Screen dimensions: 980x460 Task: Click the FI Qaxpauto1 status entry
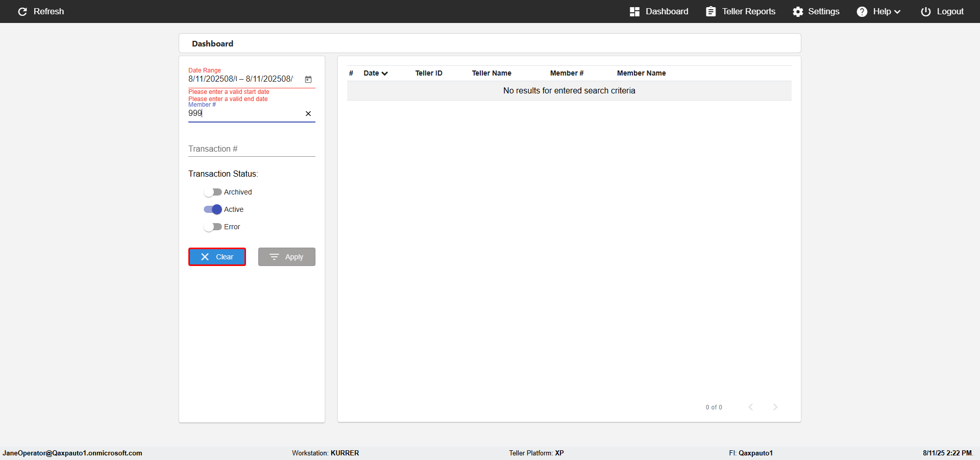[751, 453]
